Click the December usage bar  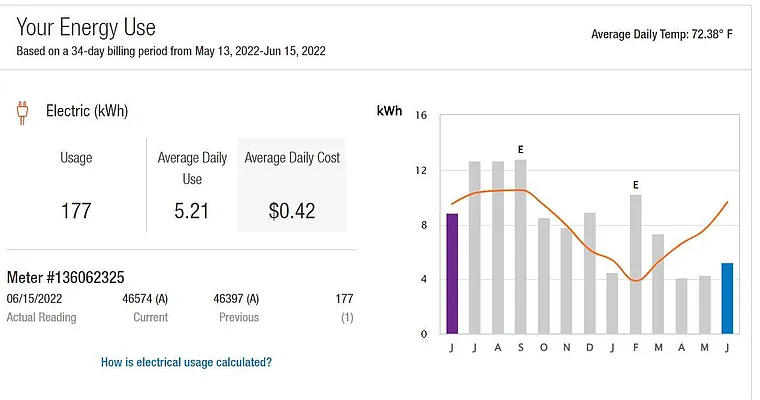[589, 273]
